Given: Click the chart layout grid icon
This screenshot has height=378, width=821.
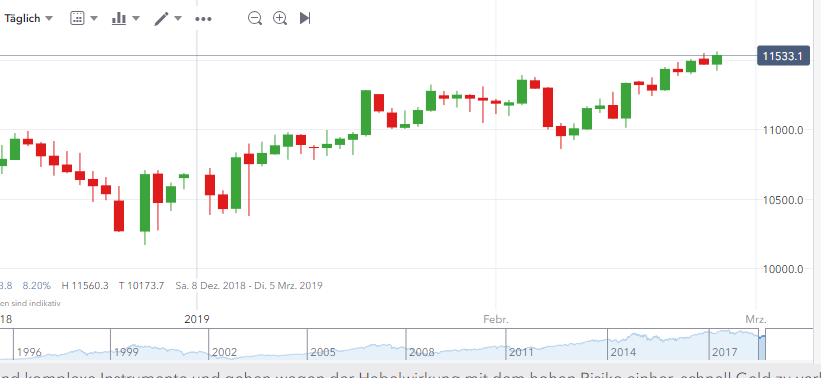Looking at the screenshot, I should point(77,18).
